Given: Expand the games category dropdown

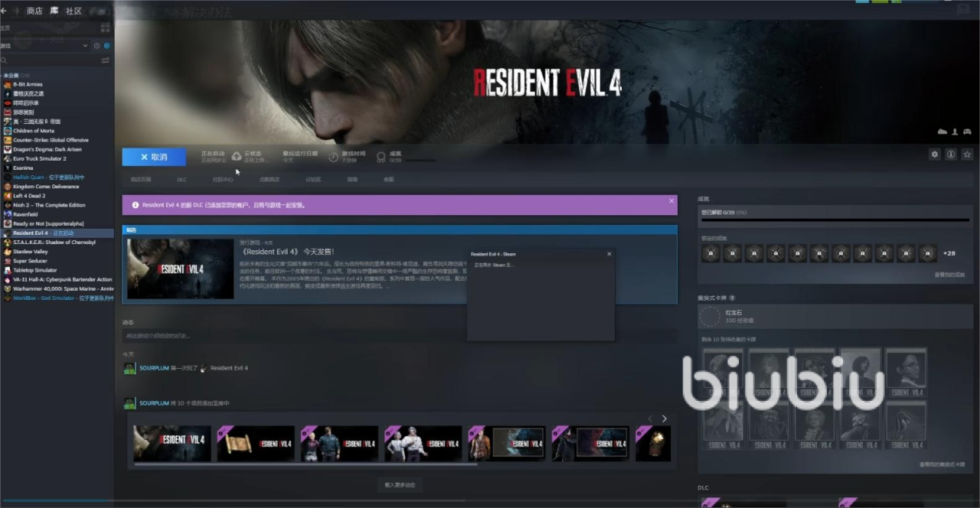Looking at the screenshot, I should point(85,46).
